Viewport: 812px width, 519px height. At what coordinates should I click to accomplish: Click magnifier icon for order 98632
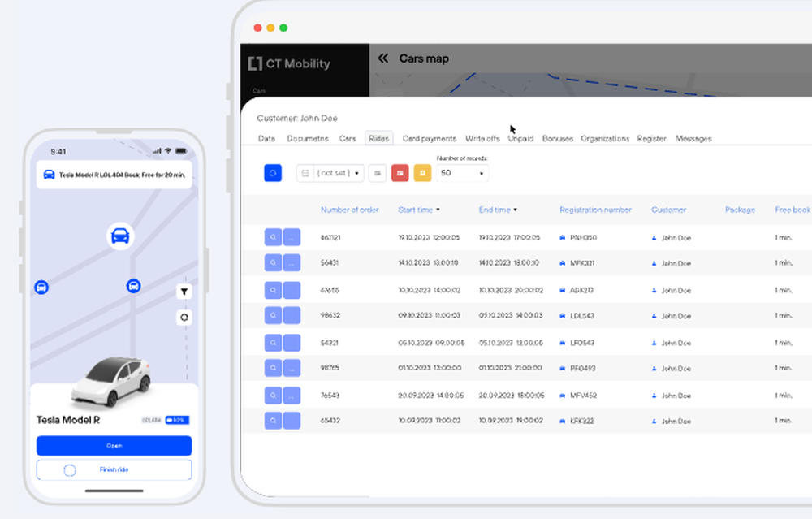point(273,315)
